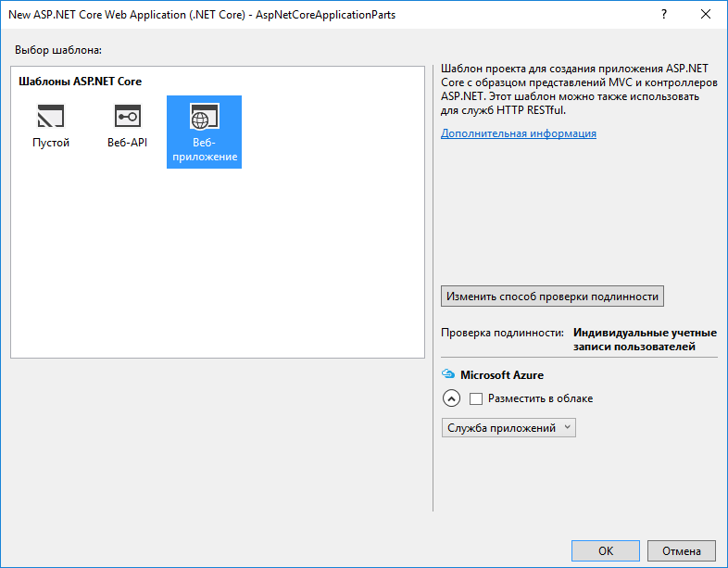Collapse the Microsoft Azure section chevron
Image resolution: width=728 pixels, height=568 pixels.
[451, 398]
